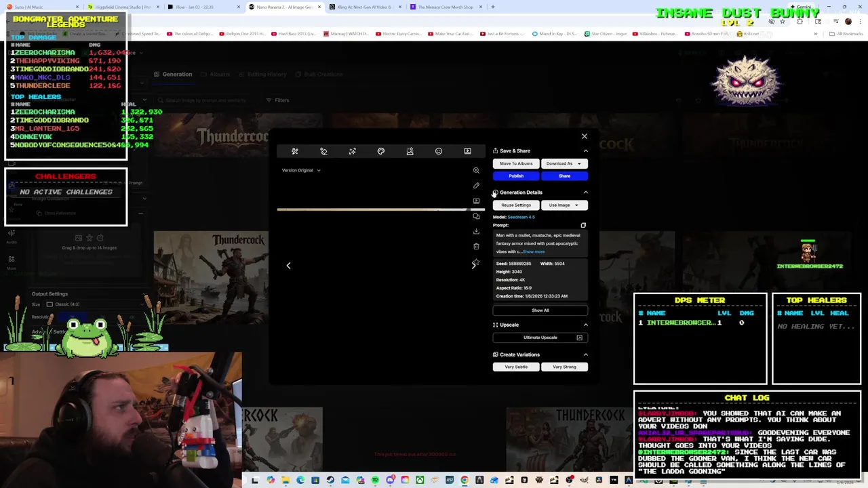Switch to The Menace Crew Merch Shop tab
The image size is (868, 488).
click(x=446, y=7)
